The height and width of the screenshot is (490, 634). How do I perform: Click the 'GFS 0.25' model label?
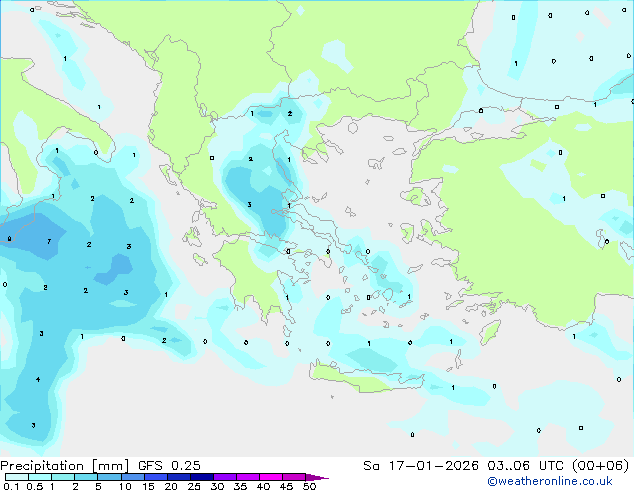pos(169,466)
